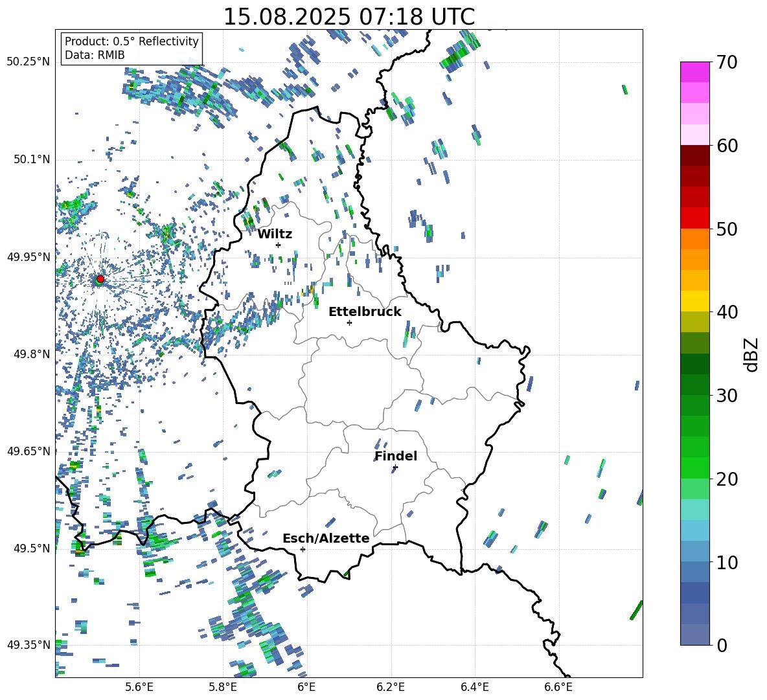Click the Wiltz city label
The image size is (767, 700).
(275, 234)
